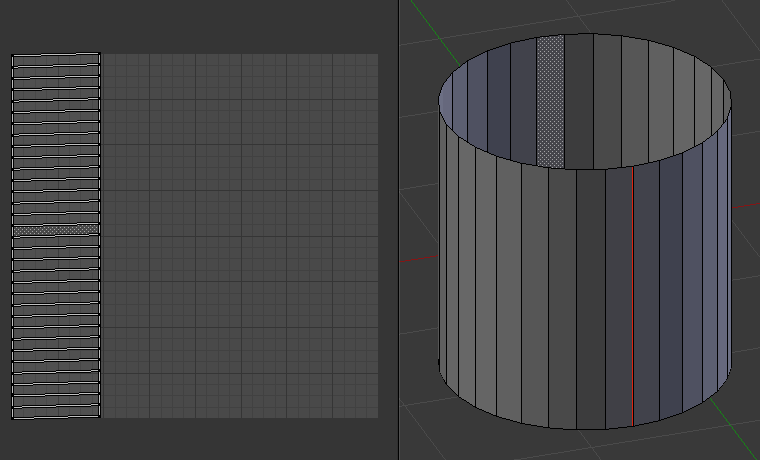Click the red axis dashes right of the cylinder
The width and height of the screenshot is (760, 460).
747,206
